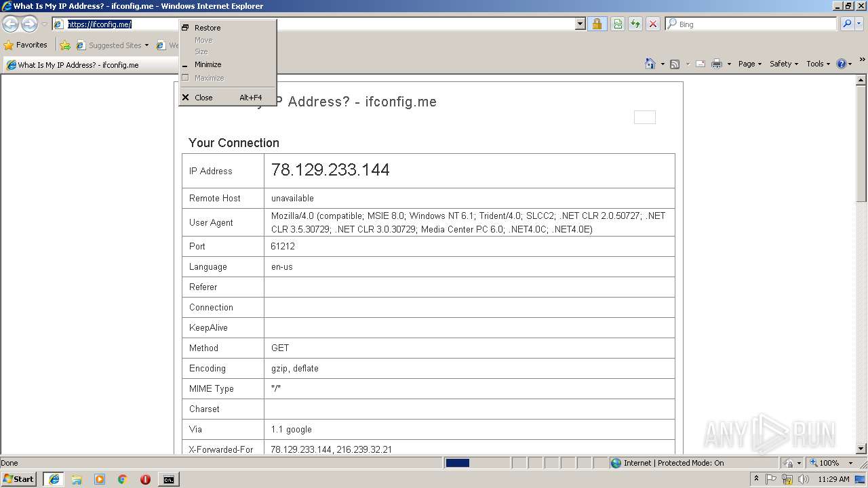The height and width of the screenshot is (488, 868).
Task: Expand Recent Pages dropdown arrow
Action: tap(44, 24)
